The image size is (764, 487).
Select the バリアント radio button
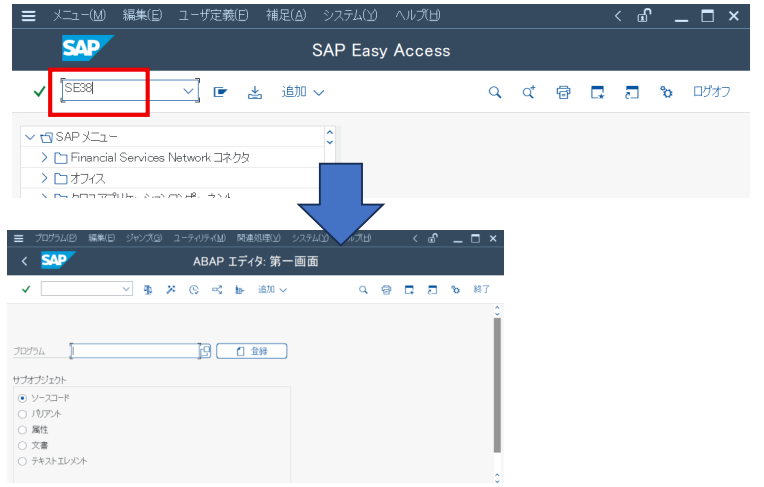[x=22, y=414]
